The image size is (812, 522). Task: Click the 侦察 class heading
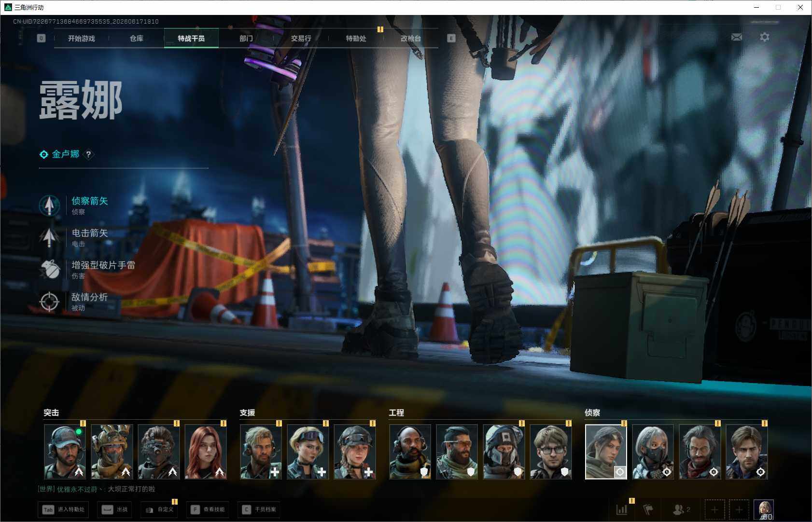[592, 412]
